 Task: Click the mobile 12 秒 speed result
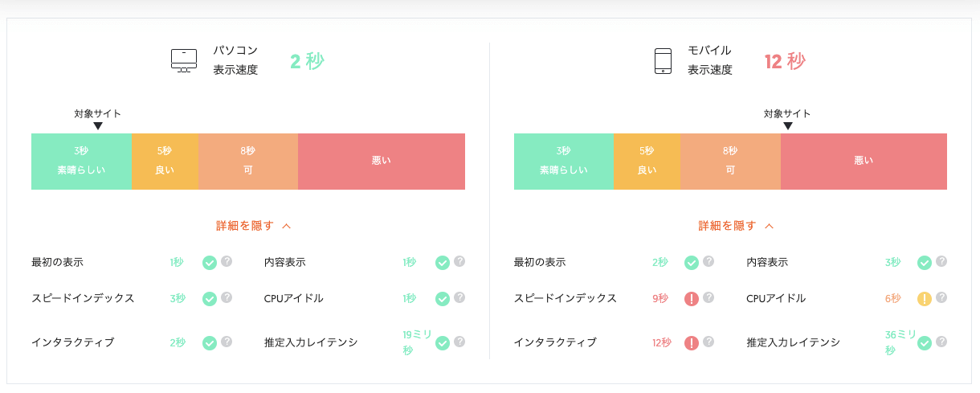(785, 61)
